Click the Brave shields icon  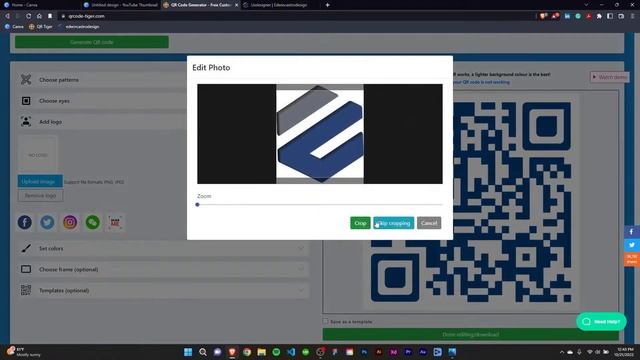pyautogui.click(x=543, y=16)
